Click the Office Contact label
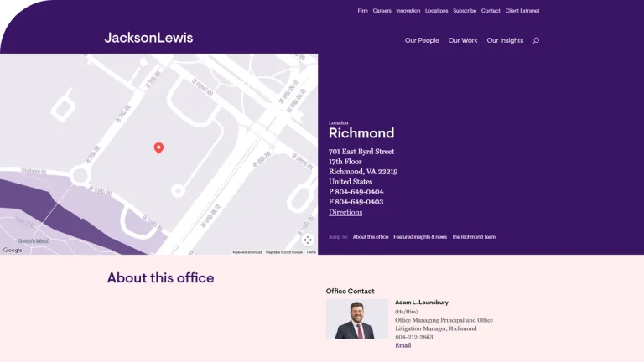The width and height of the screenshot is (644, 362). point(350,291)
